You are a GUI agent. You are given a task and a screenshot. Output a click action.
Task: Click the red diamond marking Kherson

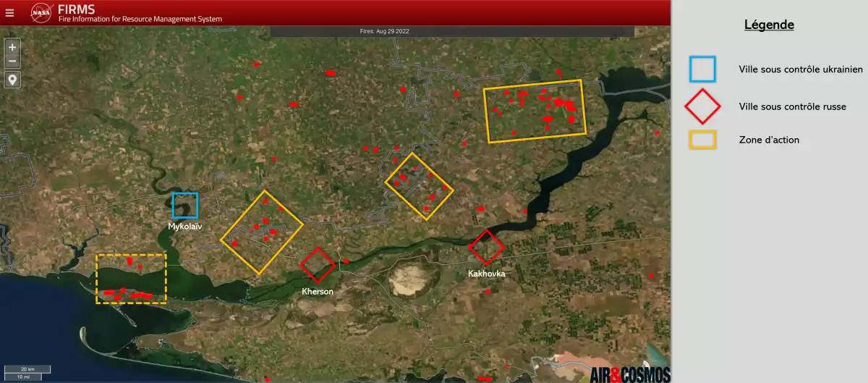(318, 265)
